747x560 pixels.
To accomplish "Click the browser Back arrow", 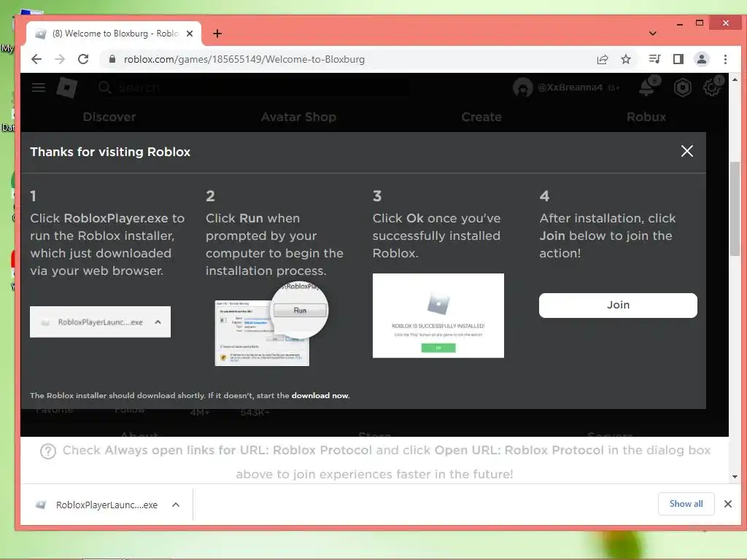I will point(36,59).
